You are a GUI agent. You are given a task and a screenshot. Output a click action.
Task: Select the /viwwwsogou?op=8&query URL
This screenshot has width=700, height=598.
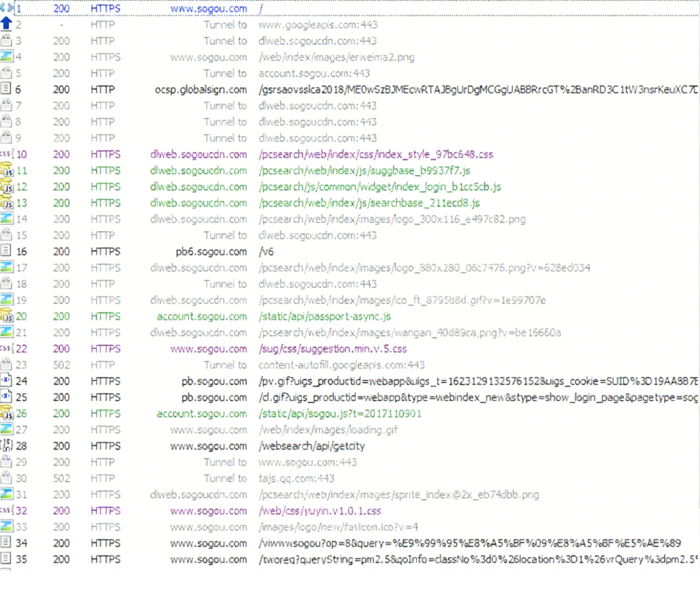tap(470, 543)
